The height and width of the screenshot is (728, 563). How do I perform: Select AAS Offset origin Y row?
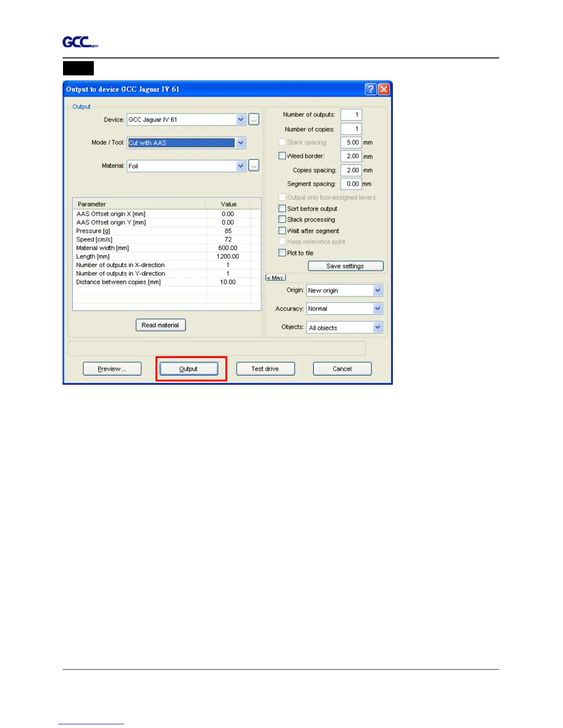[167, 222]
